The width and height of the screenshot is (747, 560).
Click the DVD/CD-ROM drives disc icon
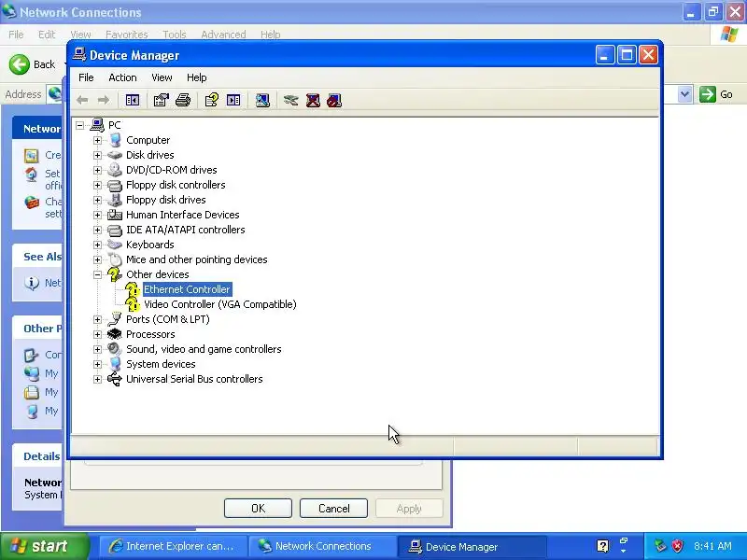click(114, 170)
